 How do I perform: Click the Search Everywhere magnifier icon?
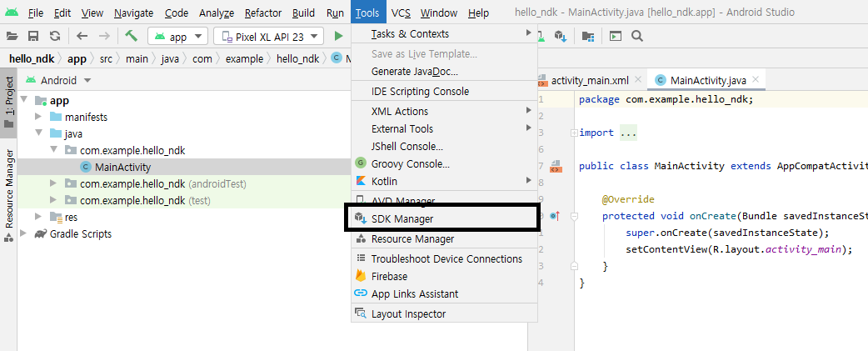637,37
